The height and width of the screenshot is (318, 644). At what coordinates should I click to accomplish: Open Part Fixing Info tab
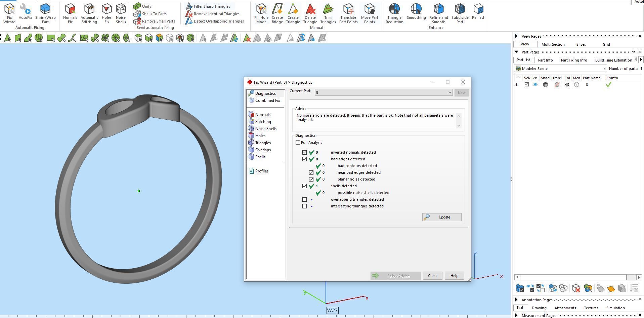pyautogui.click(x=574, y=60)
